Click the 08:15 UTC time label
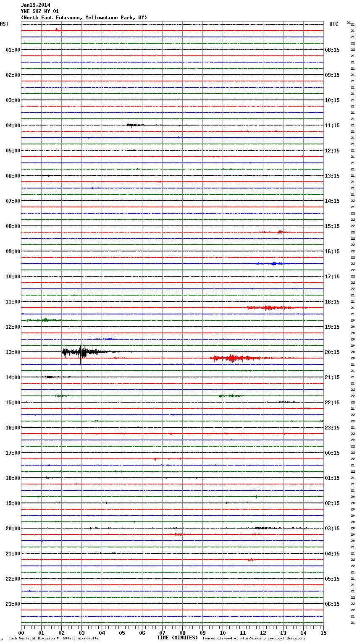Screen dimensions: 357x644 tap(332, 50)
